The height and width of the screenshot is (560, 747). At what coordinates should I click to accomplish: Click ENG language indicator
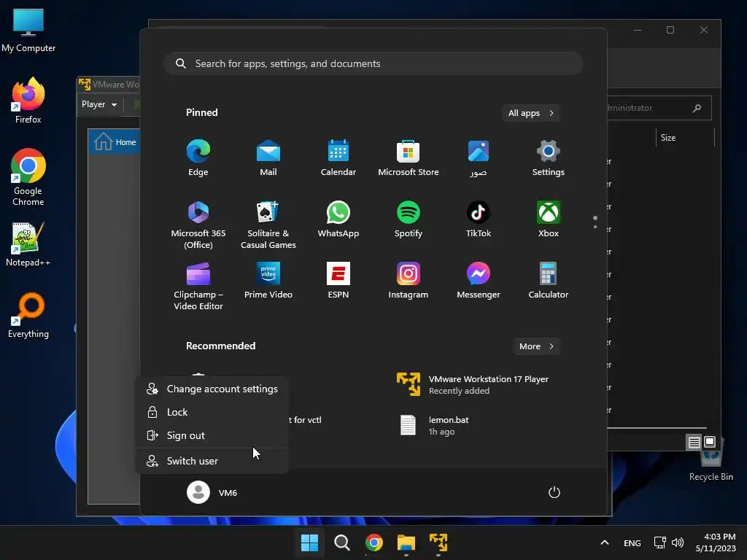click(x=632, y=542)
